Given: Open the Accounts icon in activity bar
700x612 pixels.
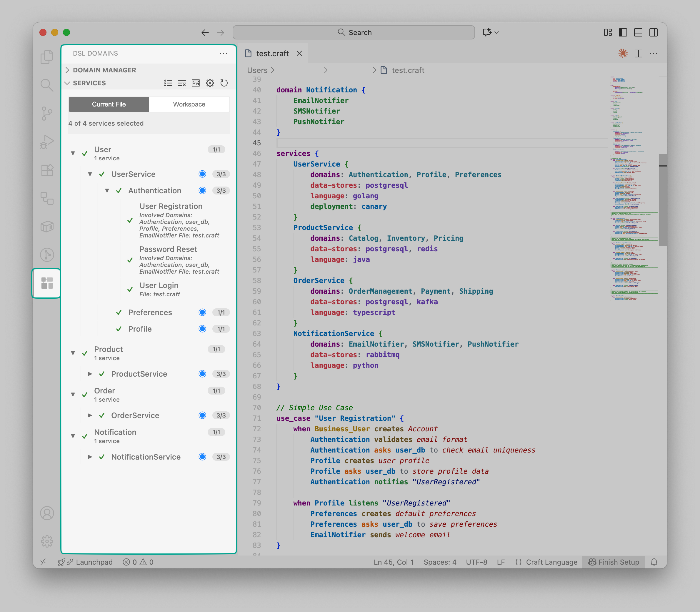Looking at the screenshot, I should 47,513.
